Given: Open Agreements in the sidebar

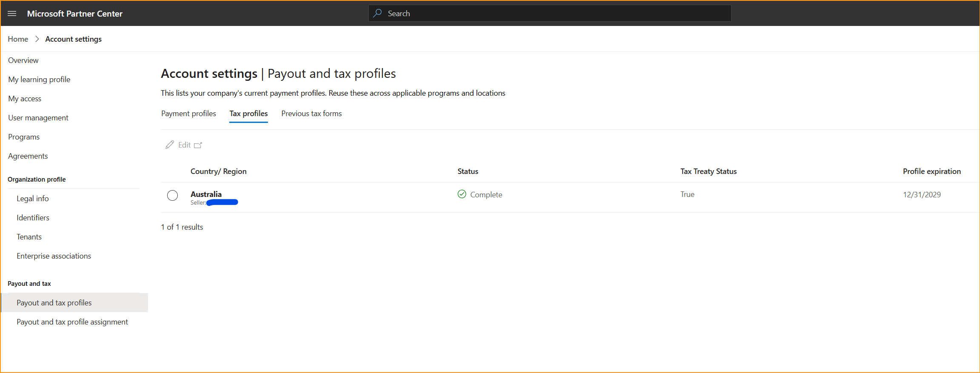Looking at the screenshot, I should [x=28, y=156].
